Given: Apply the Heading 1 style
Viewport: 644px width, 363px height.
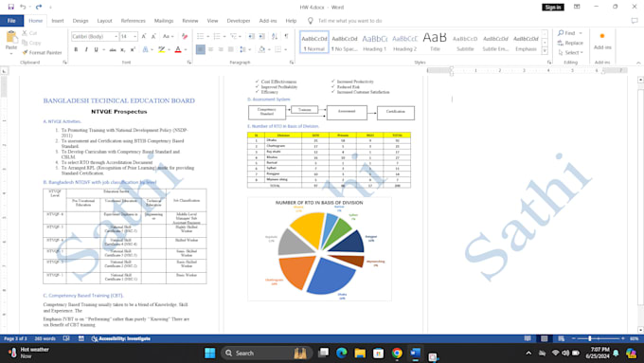Looking at the screenshot, I should 375,42.
